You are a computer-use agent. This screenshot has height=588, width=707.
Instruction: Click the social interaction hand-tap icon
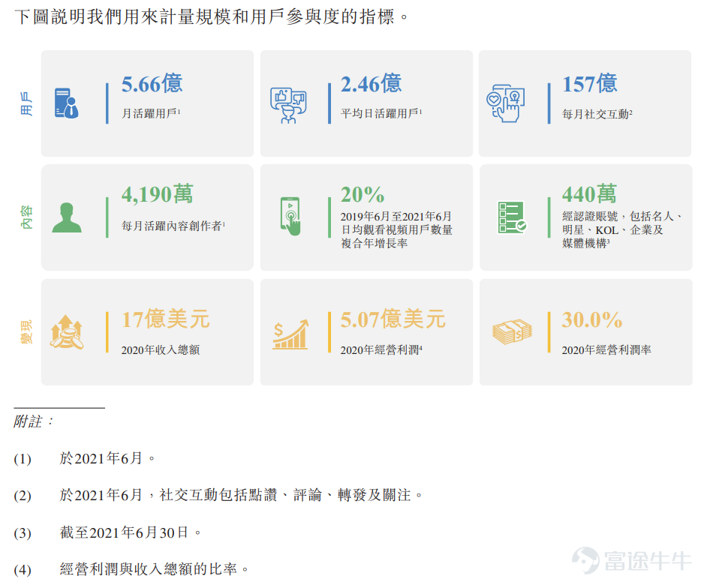(x=505, y=103)
